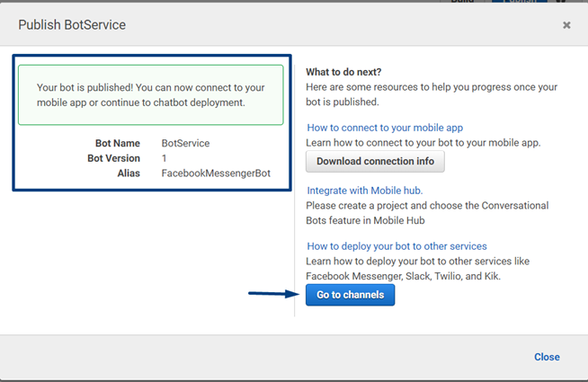Follow the Integrate with Mobile hub link
588x382 pixels.
click(x=364, y=191)
